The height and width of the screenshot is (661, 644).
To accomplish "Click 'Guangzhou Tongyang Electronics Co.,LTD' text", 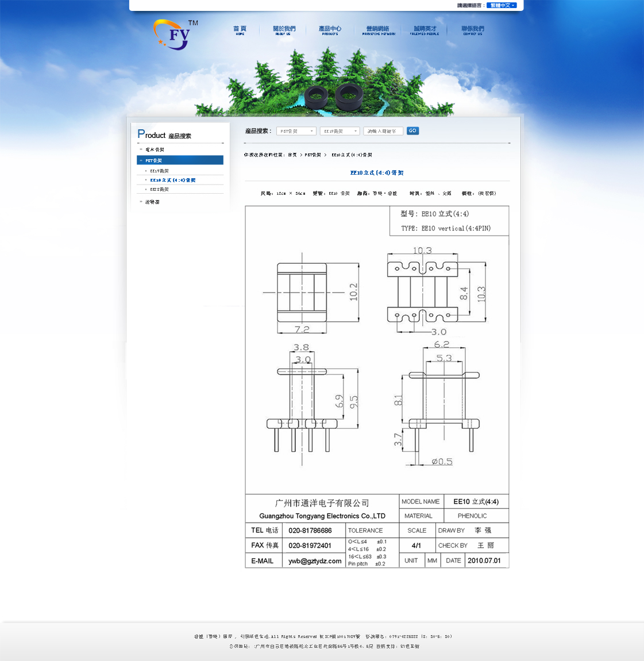I will click(322, 516).
